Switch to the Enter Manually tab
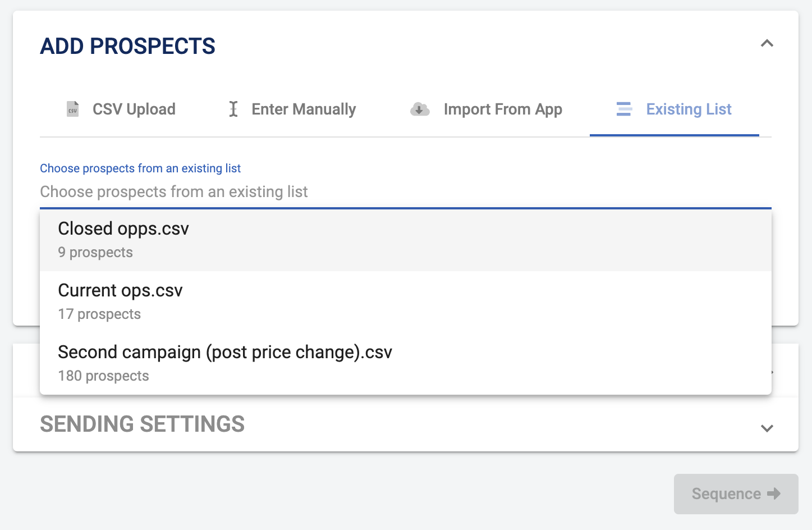The width and height of the screenshot is (812, 530). click(x=304, y=109)
